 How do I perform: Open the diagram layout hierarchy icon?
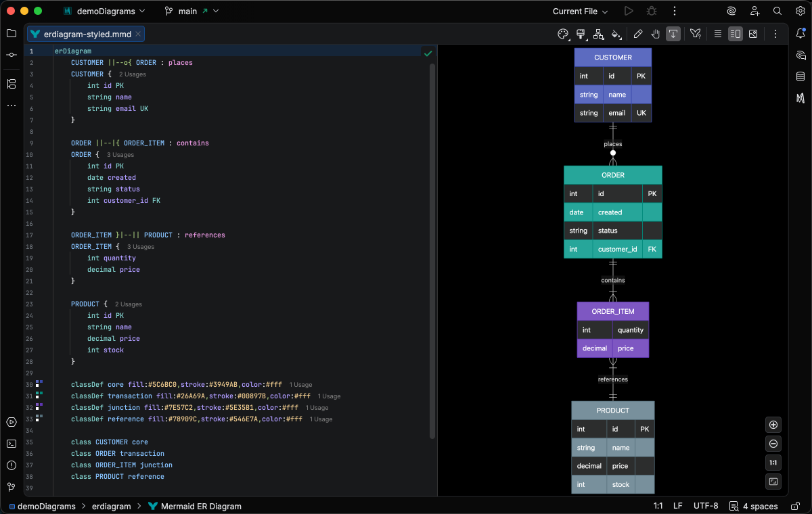598,34
